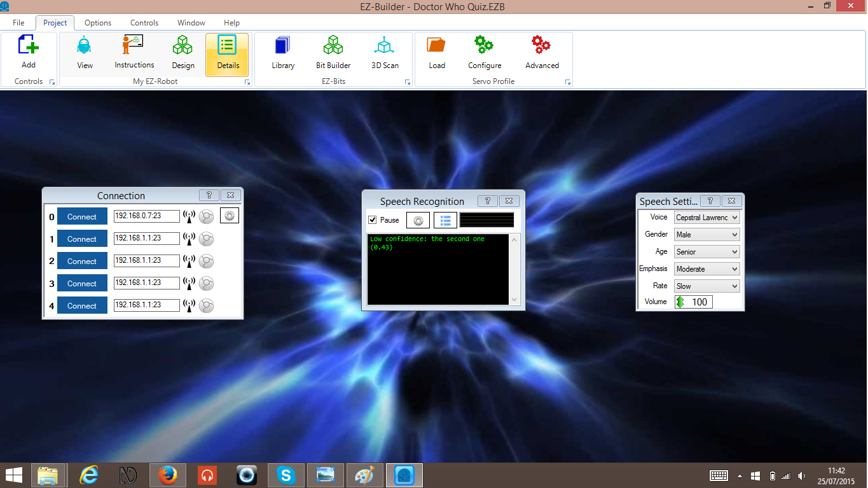Open servo profile Configure gears

[484, 46]
